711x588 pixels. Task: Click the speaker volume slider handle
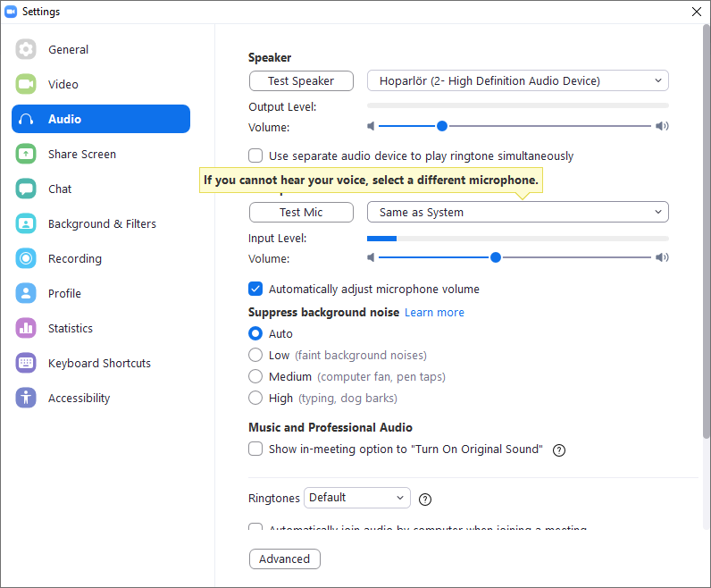point(442,126)
